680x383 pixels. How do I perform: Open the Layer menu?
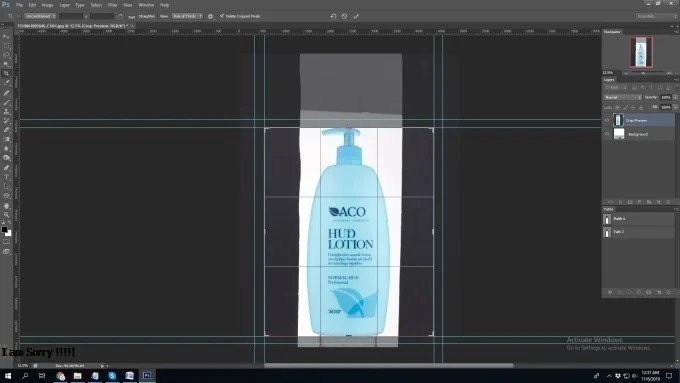tap(65, 5)
